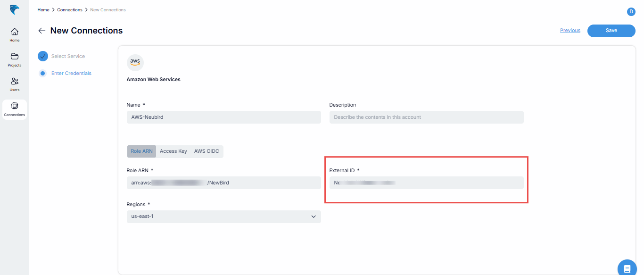Click the Connections breadcrumb link
The image size is (644, 275).
70,10
